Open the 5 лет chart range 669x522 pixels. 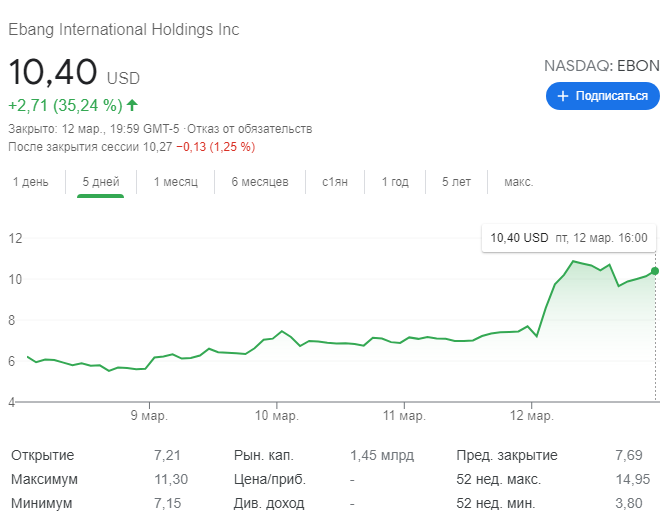click(x=456, y=182)
